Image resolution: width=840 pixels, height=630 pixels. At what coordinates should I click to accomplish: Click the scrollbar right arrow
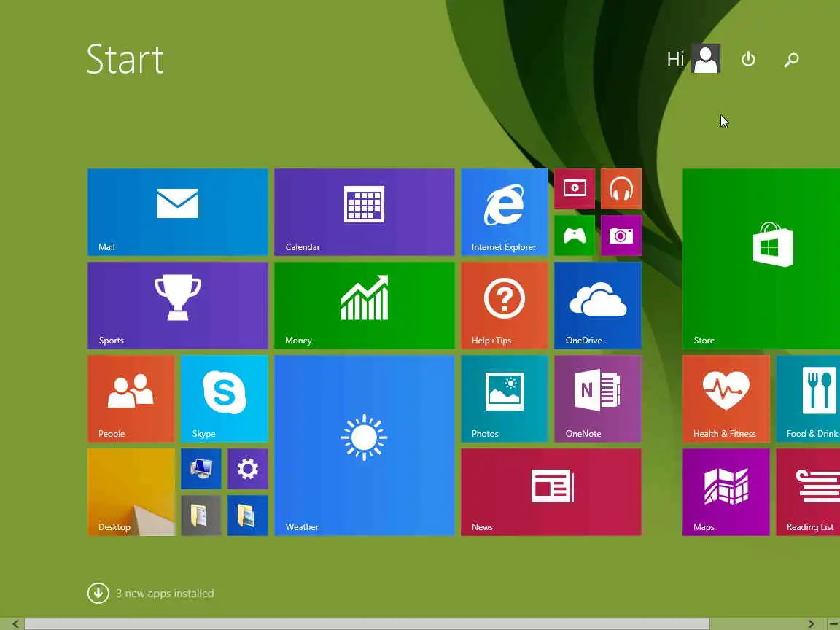pyautogui.click(x=811, y=623)
